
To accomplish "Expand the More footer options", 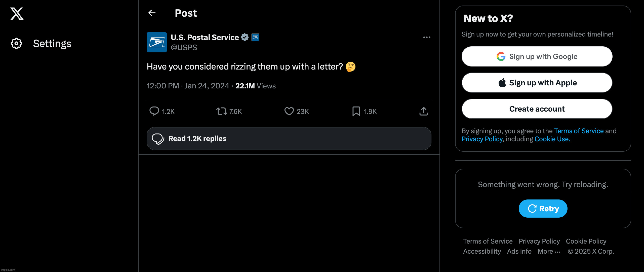I will 549,251.
